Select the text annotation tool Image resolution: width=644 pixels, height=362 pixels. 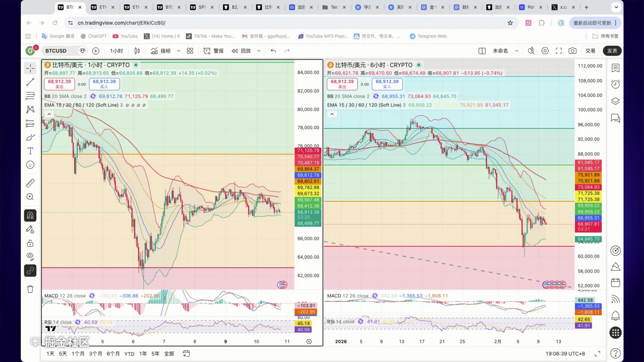point(30,151)
